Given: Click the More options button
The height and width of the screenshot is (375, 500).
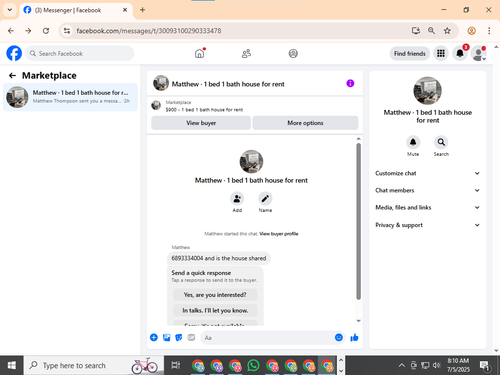Looking at the screenshot, I should tap(305, 123).
